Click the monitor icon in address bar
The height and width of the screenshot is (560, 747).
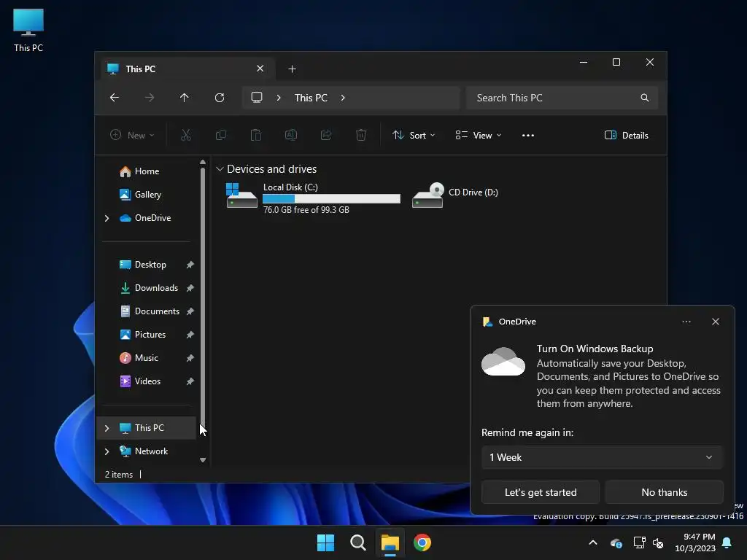tap(257, 98)
